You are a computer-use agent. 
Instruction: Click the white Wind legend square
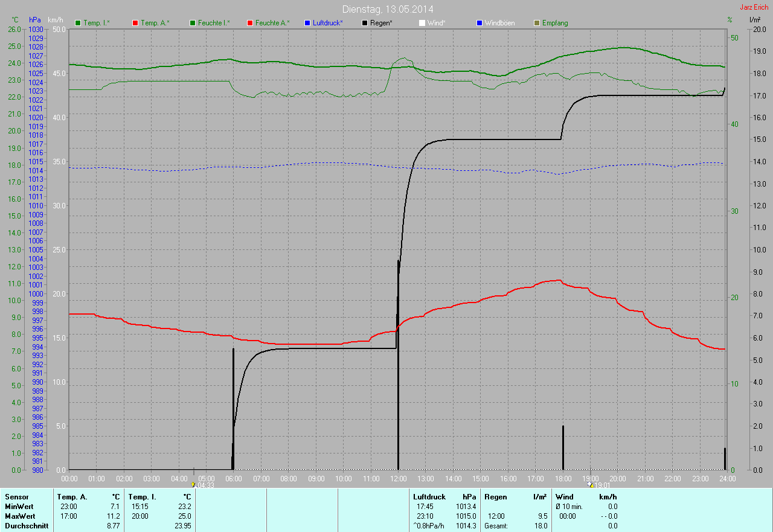(422, 23)
